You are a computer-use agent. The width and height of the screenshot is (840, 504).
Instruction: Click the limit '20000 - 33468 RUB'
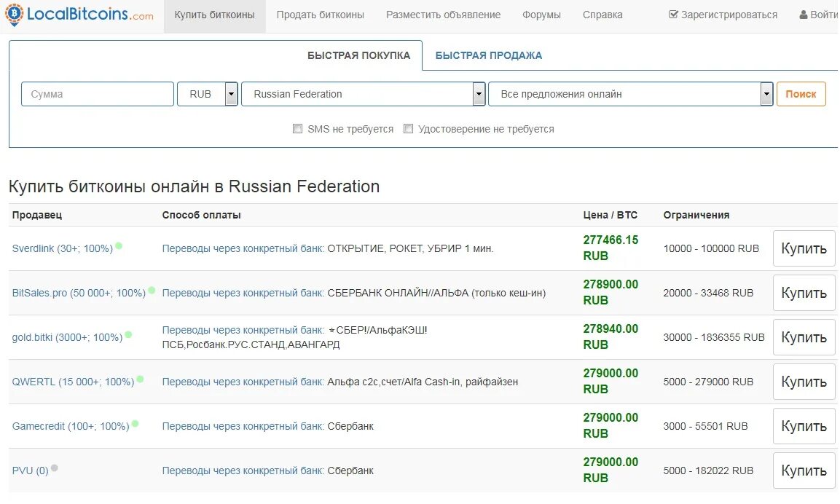click(708, 293)
